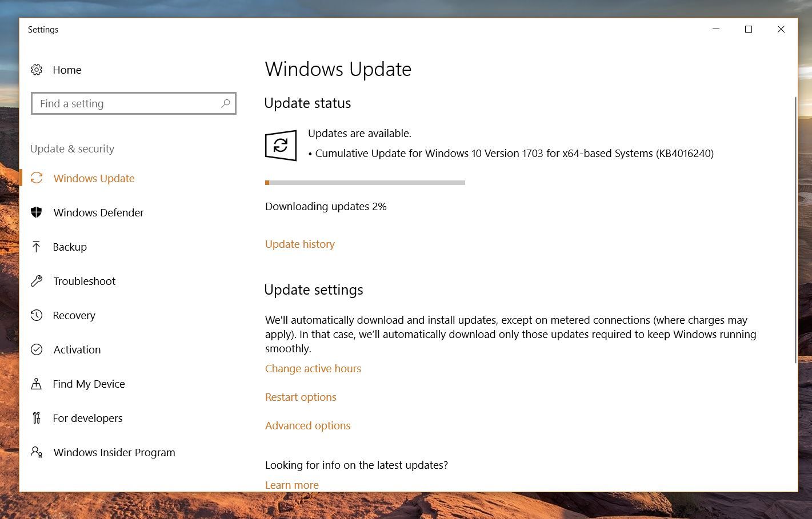Click the Troubleshoot wrench icon
Screen dimensions: 812x519
[x=37, y=281]
